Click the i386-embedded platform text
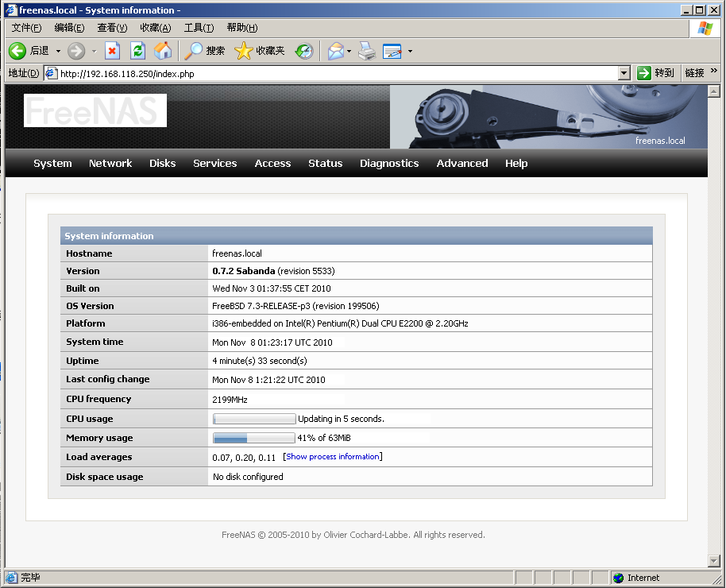The image size is (726, 588). (340, 323)
